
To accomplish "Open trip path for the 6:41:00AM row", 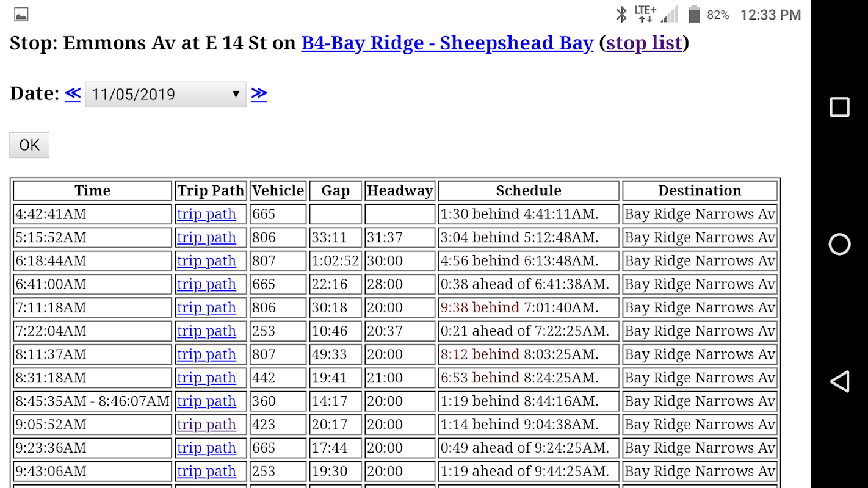I will tap(206, 284).
